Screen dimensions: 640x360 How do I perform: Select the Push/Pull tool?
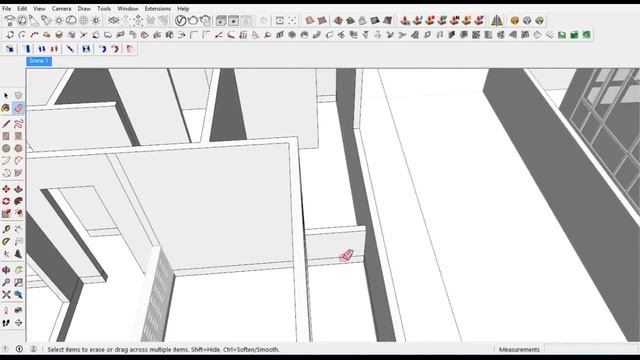coord(18,189)
